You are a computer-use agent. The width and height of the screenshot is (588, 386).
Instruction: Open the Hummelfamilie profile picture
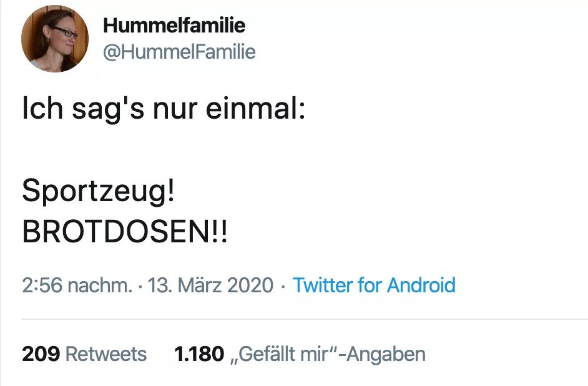point(55,39)
